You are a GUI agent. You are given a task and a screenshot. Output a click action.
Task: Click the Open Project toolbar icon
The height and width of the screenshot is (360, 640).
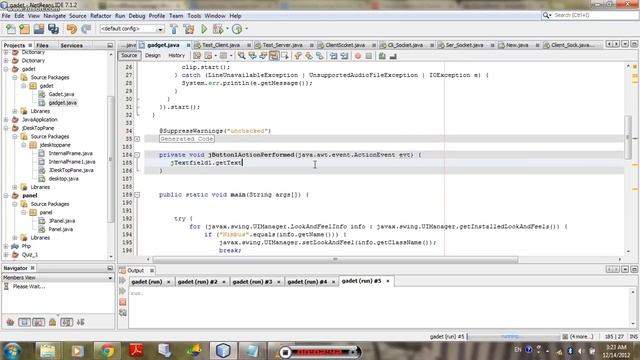click(x=39, y=29)
